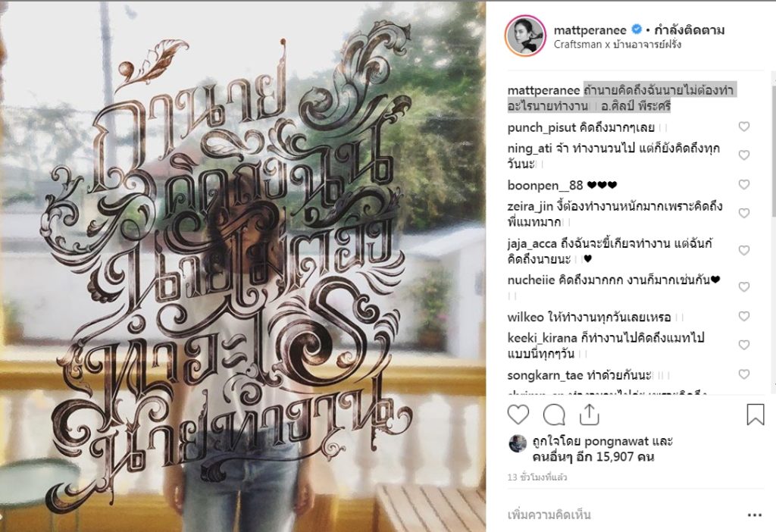
Task: Open the mattperanee profile picture
Action: (525, 36)
